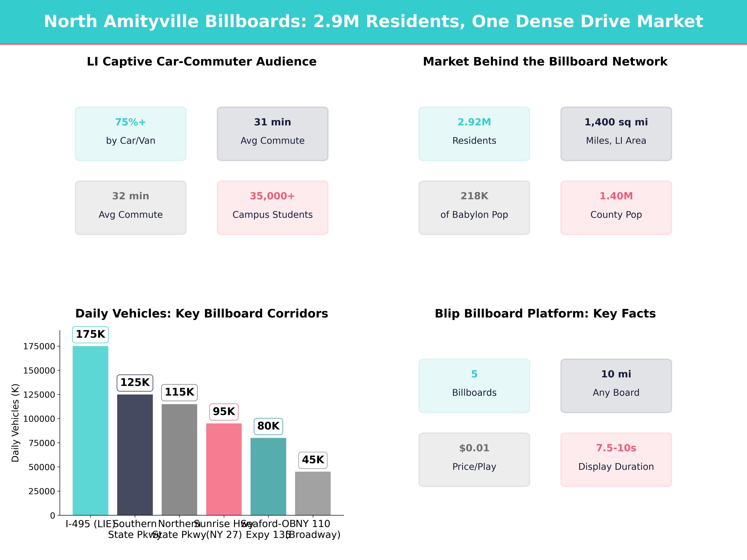This screenshot has width=747, height=560.
Task: Click the '100000' y-axis tick
Action: 39,419
